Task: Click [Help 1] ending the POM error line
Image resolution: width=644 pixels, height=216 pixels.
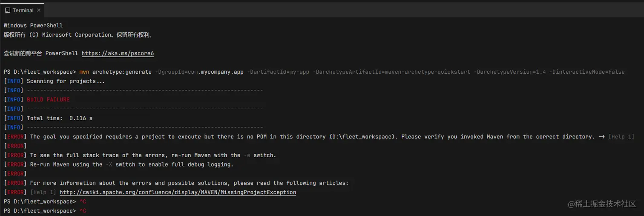Action: pyautogui.click(x=621, y=137)
